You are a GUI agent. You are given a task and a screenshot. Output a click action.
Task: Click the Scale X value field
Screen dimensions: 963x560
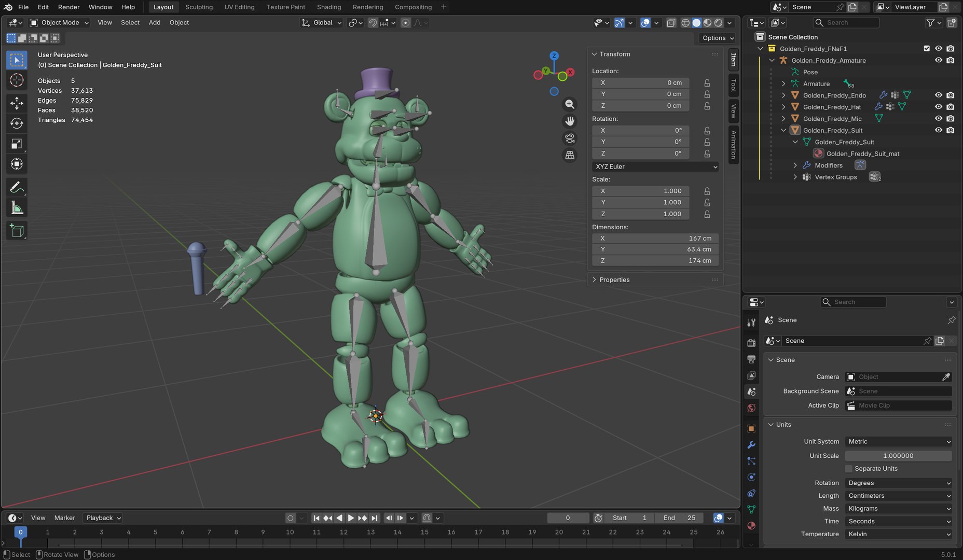(641, 191)
